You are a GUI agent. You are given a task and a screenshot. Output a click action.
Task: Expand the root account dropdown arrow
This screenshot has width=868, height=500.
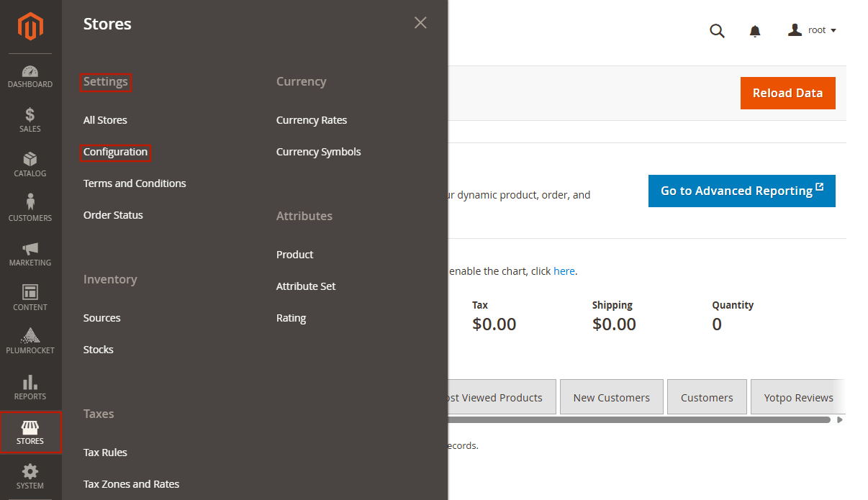click(x=833, y=31)
